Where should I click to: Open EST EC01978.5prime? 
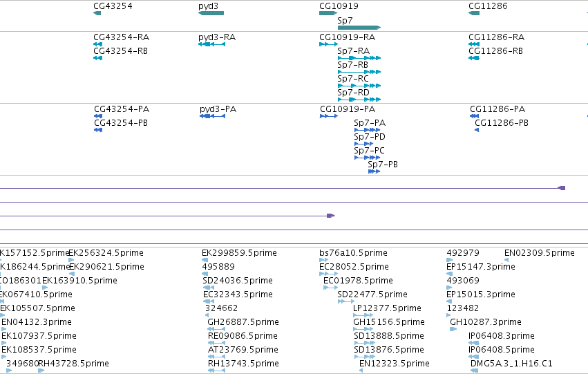[x=358, y=281]
